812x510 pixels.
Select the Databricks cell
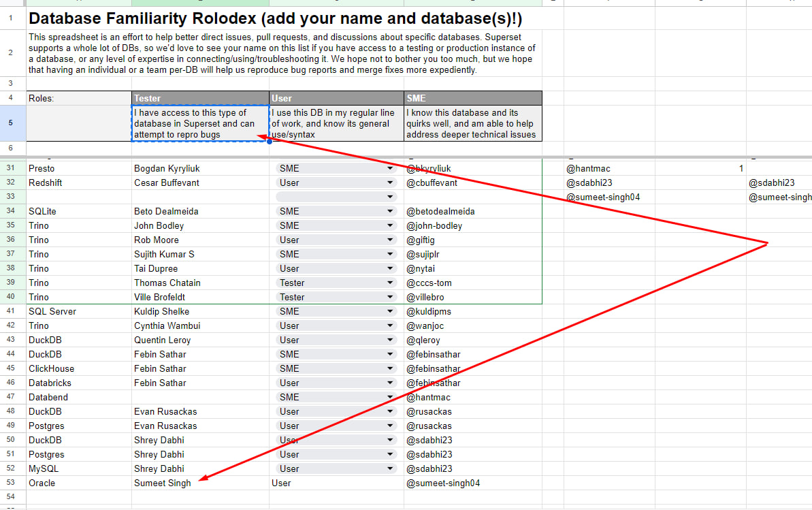click(79, 383)
